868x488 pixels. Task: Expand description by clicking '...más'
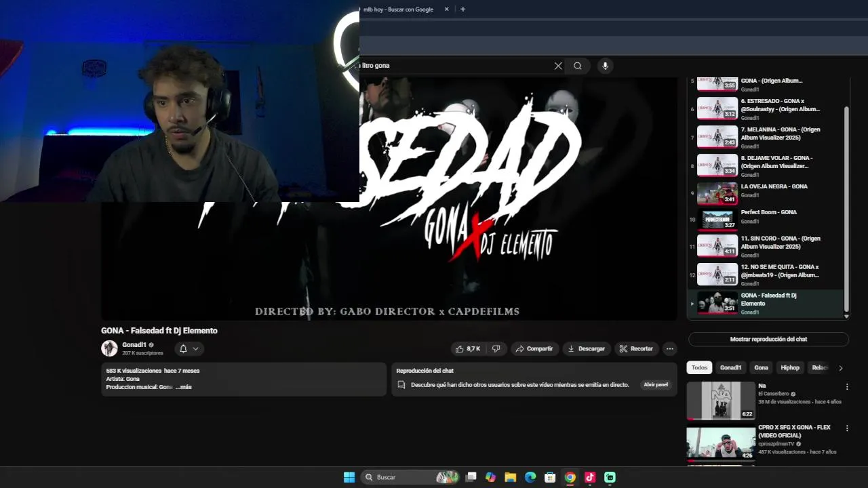(x=184, y=387)
